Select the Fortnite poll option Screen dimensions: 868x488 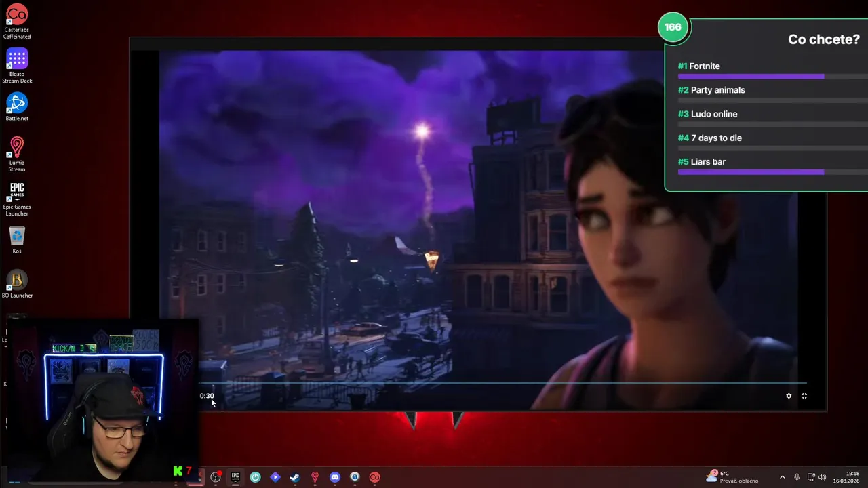(699, 66)
